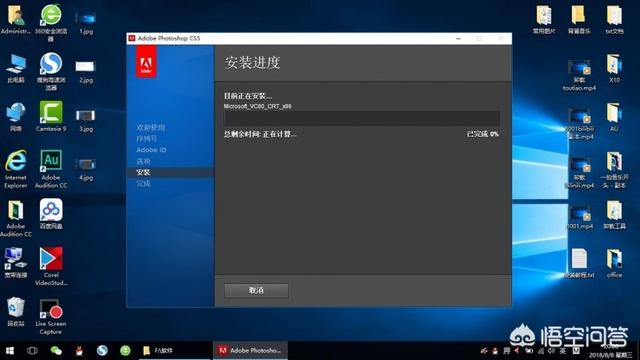
Task: Open the 背景音乐 desktop folder
Action: point(579,20)
